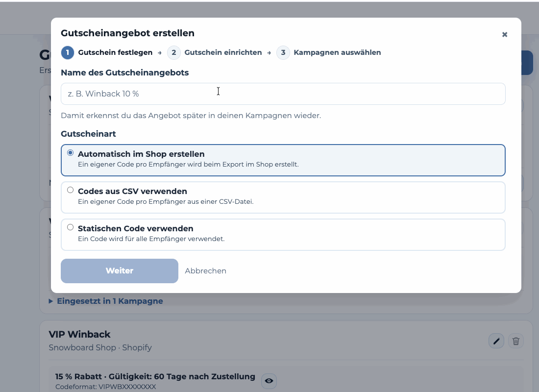Toggle eye icon next to 15 % Rabatt
539x392 pixels.
click(269, 381)
